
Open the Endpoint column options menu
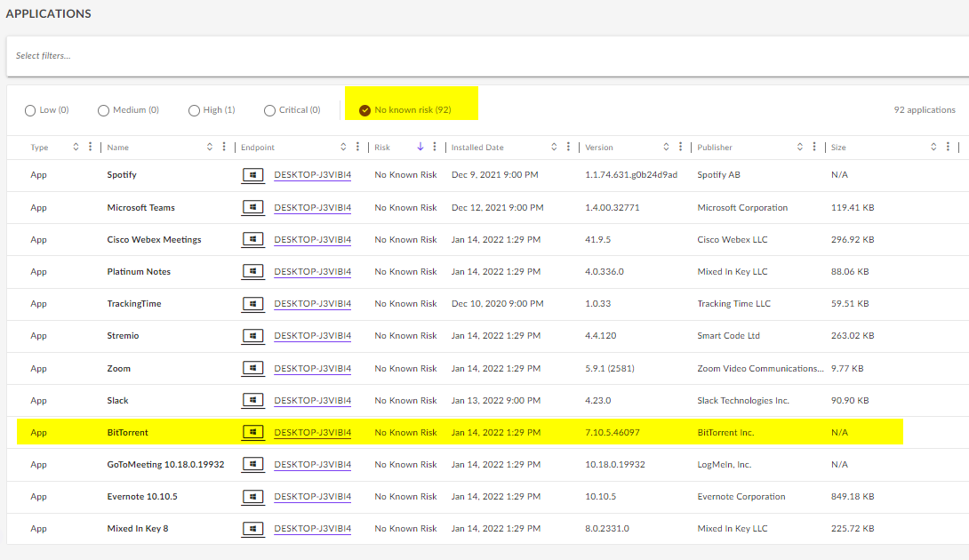[x=357, y=147]
